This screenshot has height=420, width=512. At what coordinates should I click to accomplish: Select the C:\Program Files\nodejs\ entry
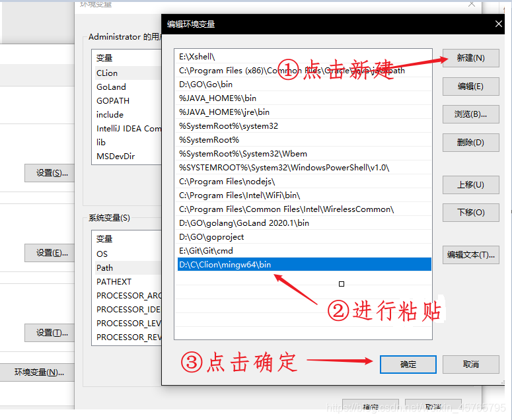click(x=303, y=182)
